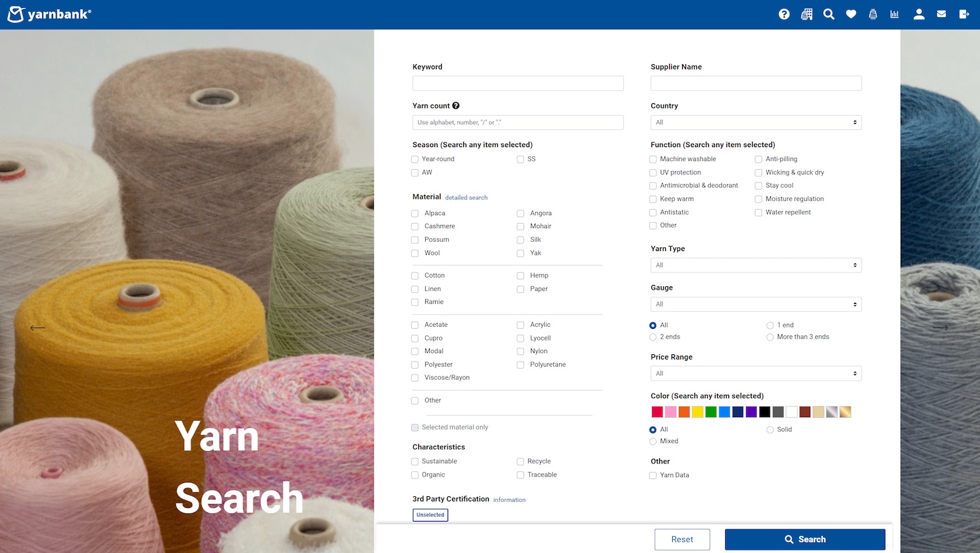Tick the Organic characteristic checkbox
This screenshot has height=553, width=980.
coord(415,475)
